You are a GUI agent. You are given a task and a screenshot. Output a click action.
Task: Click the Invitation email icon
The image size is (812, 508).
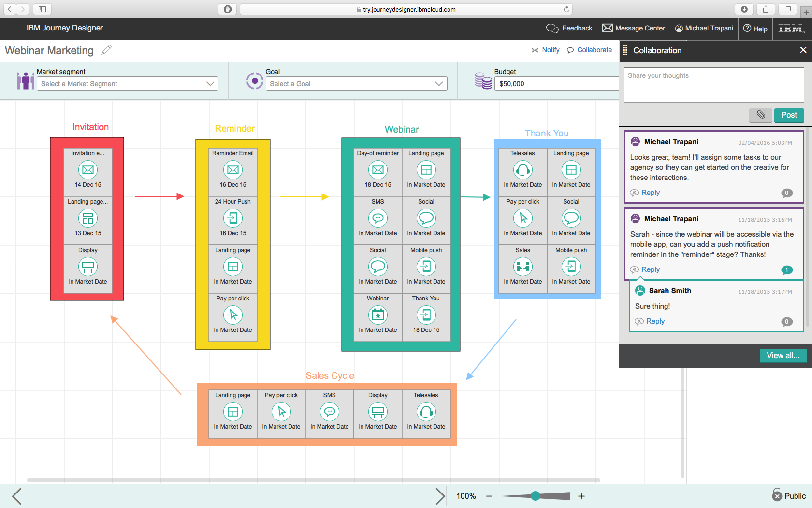click(88, 170)
